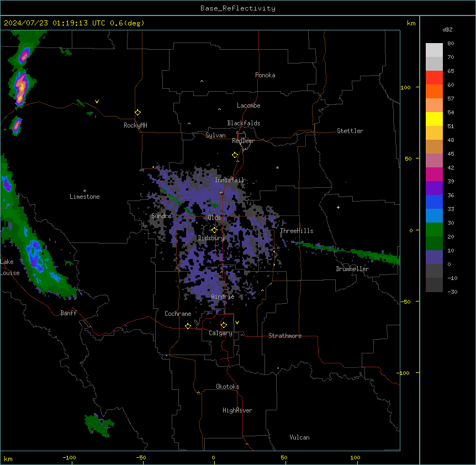Click the Olds town label

pos(214,218)
